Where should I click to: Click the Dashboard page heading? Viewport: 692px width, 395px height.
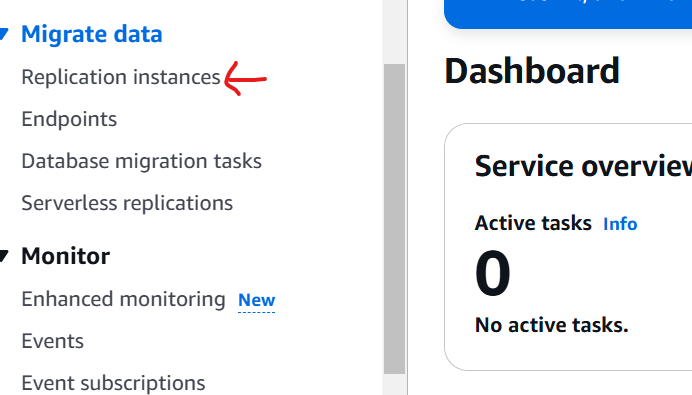(532, 71)
